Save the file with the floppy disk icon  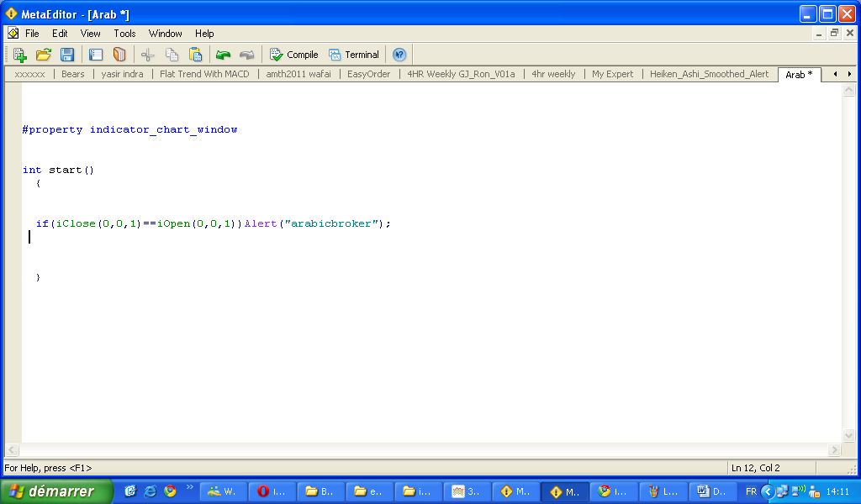pos(67,55)
